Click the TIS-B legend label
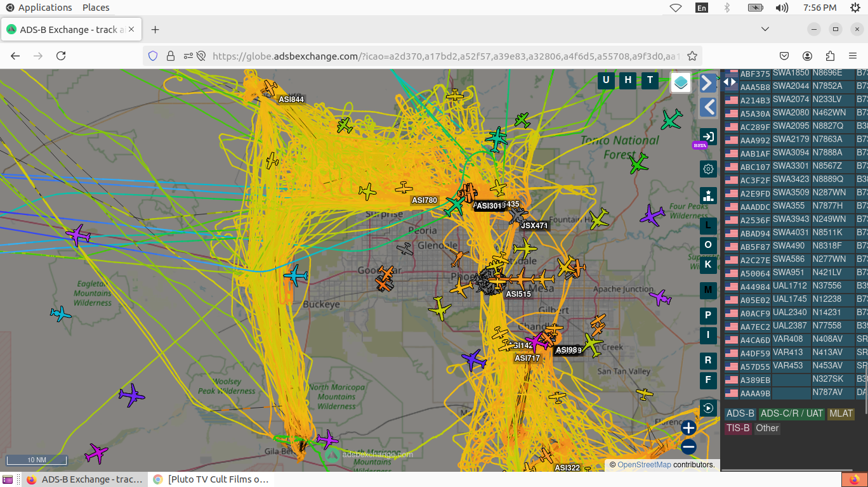The height and width of the screenshot is (487, 868). click(738, 428)
